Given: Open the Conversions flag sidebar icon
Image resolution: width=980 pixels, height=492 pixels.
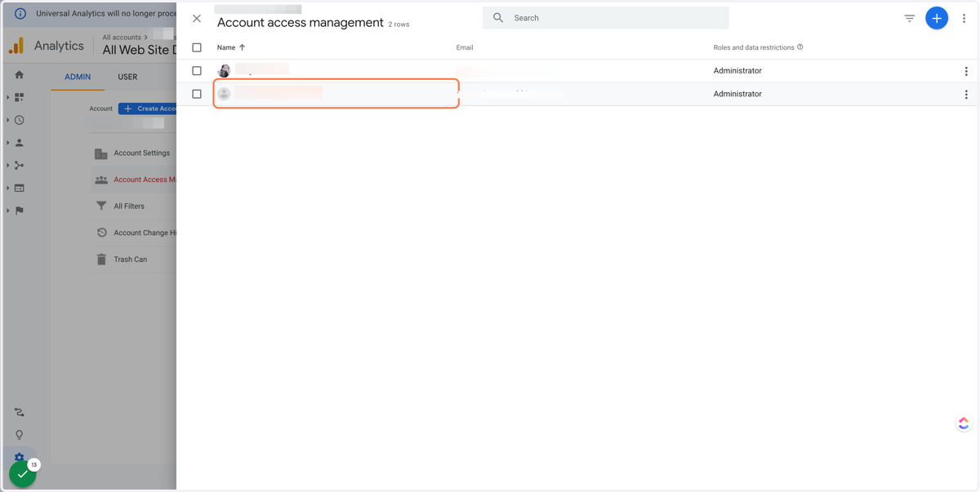Looking at the screenshot, I should tap(20, 211).
